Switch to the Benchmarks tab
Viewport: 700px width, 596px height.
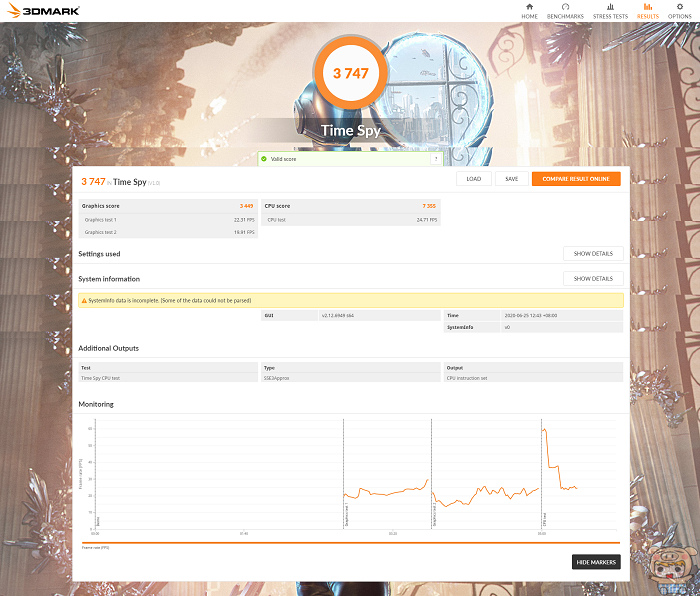565,11
